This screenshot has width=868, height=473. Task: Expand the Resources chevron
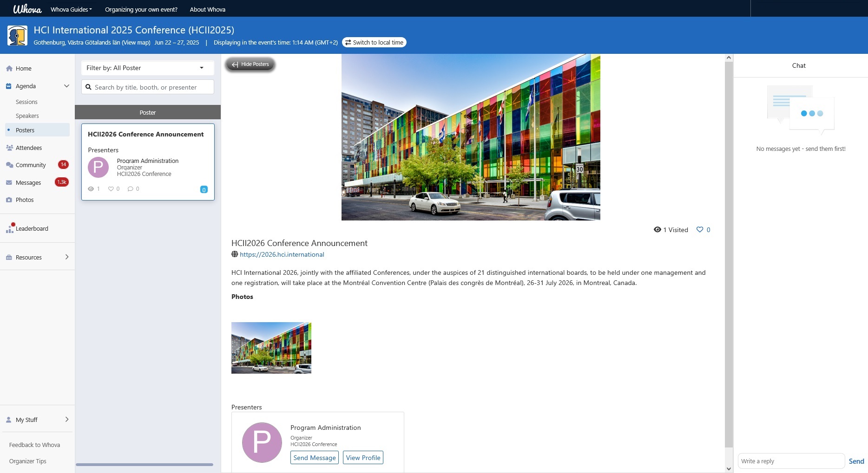coord(67,257)
